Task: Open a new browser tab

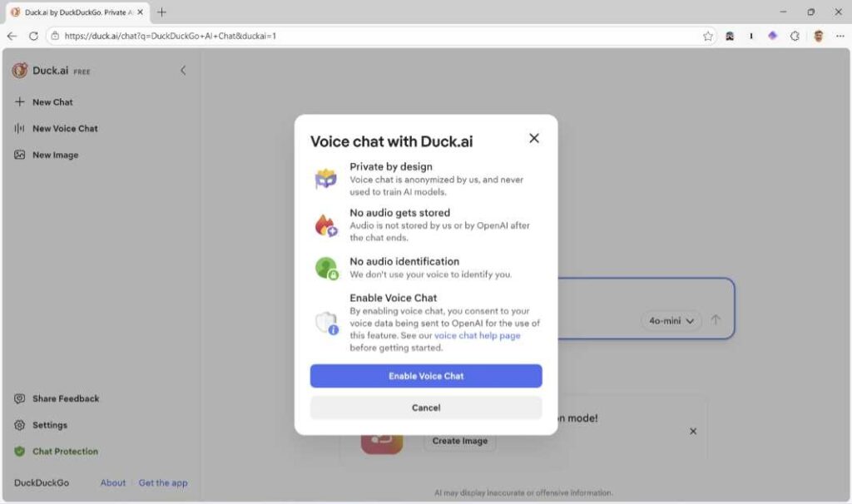Action: point(161,12)
